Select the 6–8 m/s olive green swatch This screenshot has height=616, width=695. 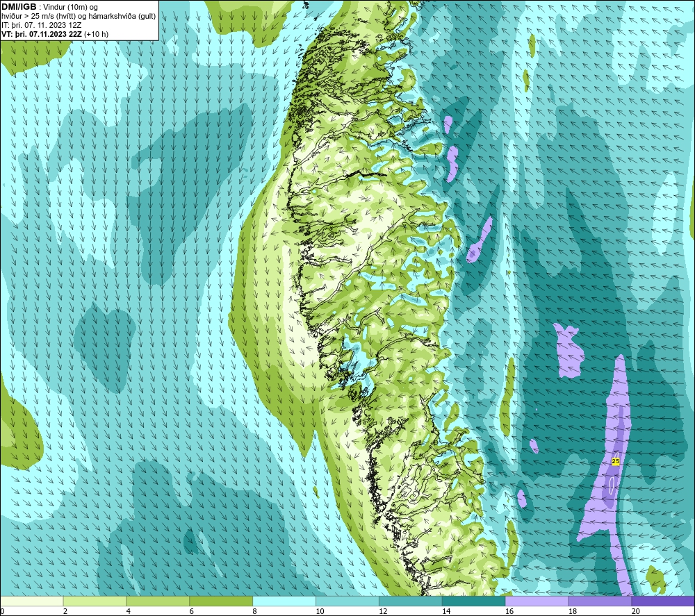(221, 601)
